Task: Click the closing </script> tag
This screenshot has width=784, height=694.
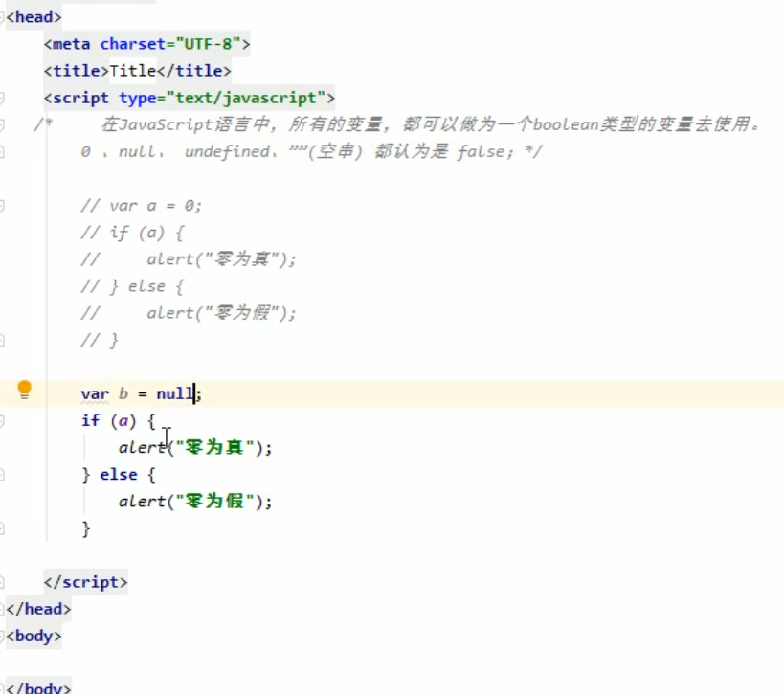Action: [85, 582]
